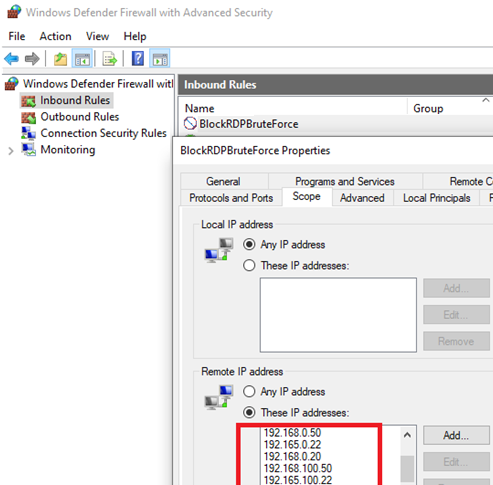Image resolution: width=493 pixels, height=485 pixels.
Task: Select These IP addresses under Remote IP address
Action: point(249,413)
